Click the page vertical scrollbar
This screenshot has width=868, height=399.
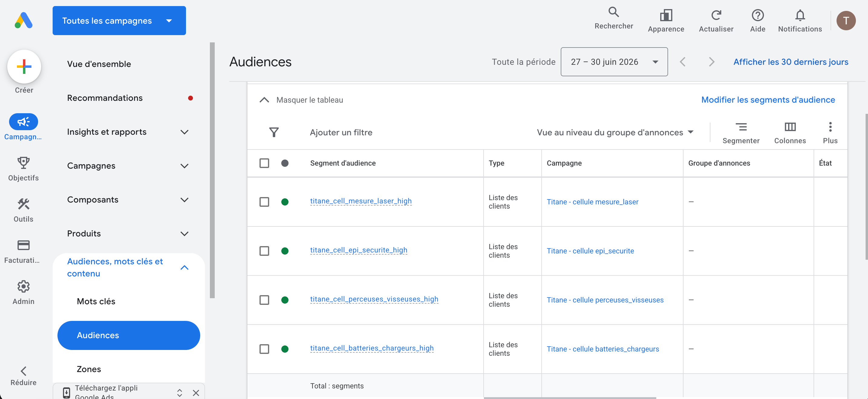866,186
